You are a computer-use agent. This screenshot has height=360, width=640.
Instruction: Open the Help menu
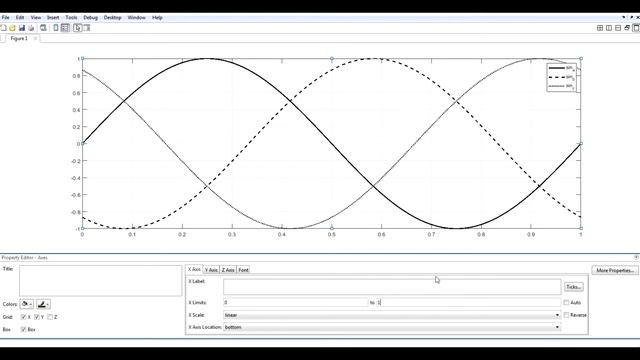[x=158, y=18]
